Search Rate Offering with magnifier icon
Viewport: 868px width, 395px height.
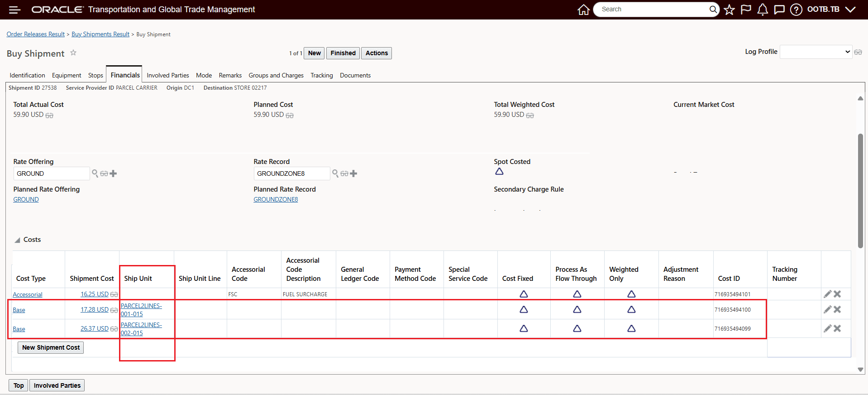pos(95,173)
